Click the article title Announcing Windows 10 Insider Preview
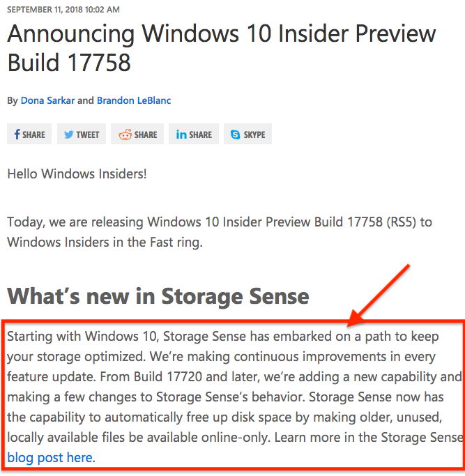 [x=222, y=33]
